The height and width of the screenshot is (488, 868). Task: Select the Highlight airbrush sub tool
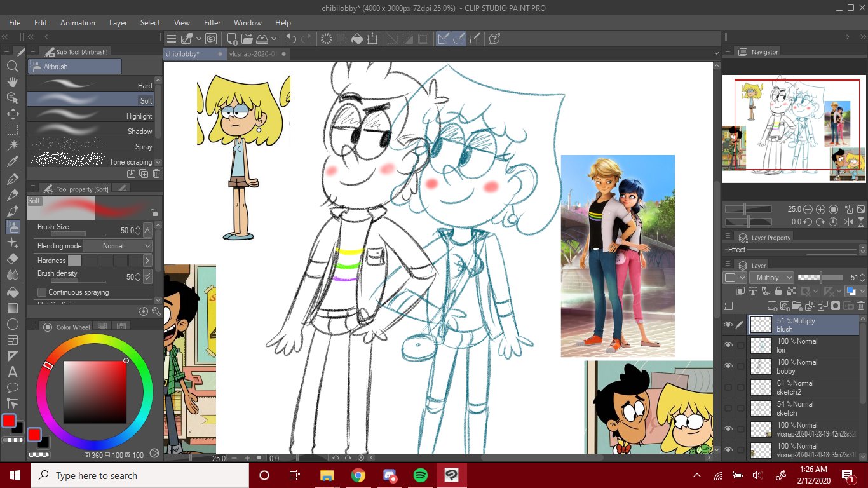point(91,116)
